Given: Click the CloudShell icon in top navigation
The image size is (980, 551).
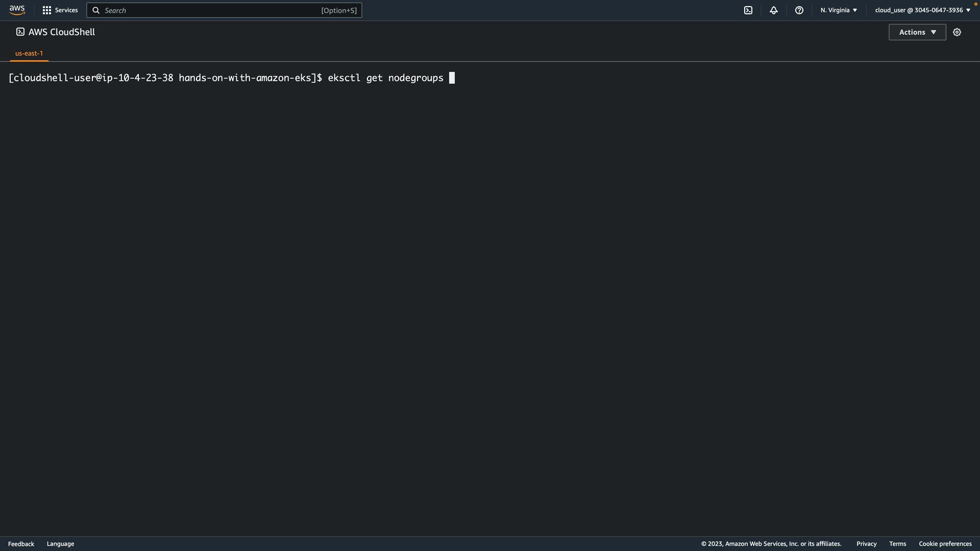Looking at the screenshot, I should (748, 10).
